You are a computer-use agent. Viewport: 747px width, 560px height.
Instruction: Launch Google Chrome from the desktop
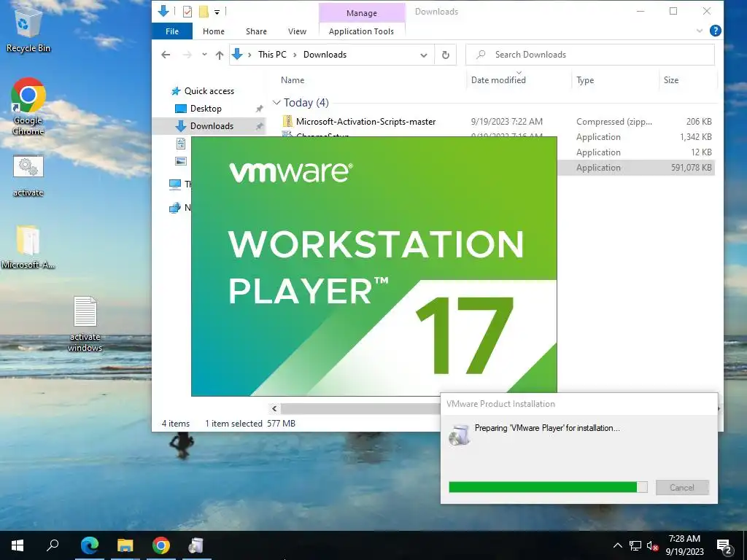pos(28,106)
